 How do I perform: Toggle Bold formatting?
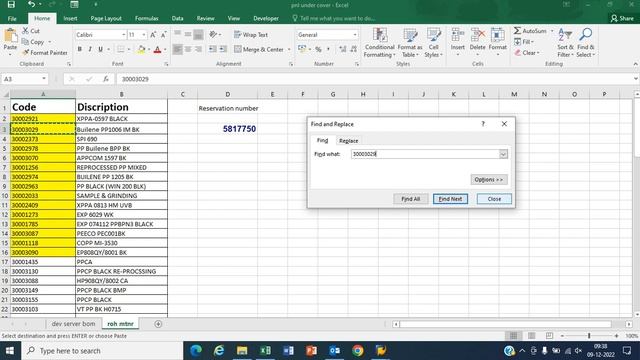coord(80,49)
